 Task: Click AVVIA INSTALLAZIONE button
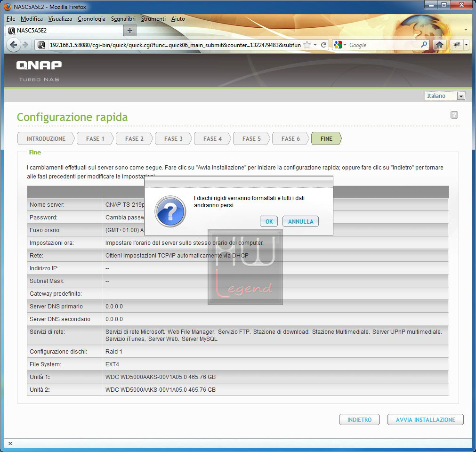click(x=425, y=420)
